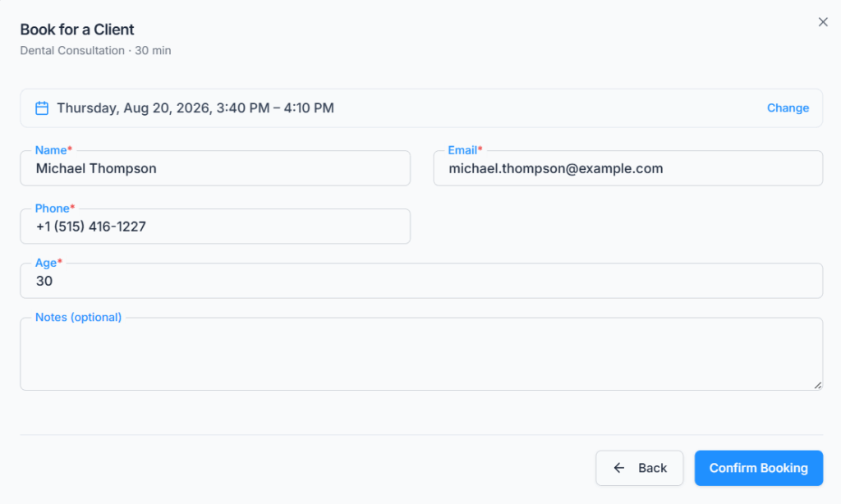Click the Phone field label
The image size is (841, 504).
coord(55,208)
